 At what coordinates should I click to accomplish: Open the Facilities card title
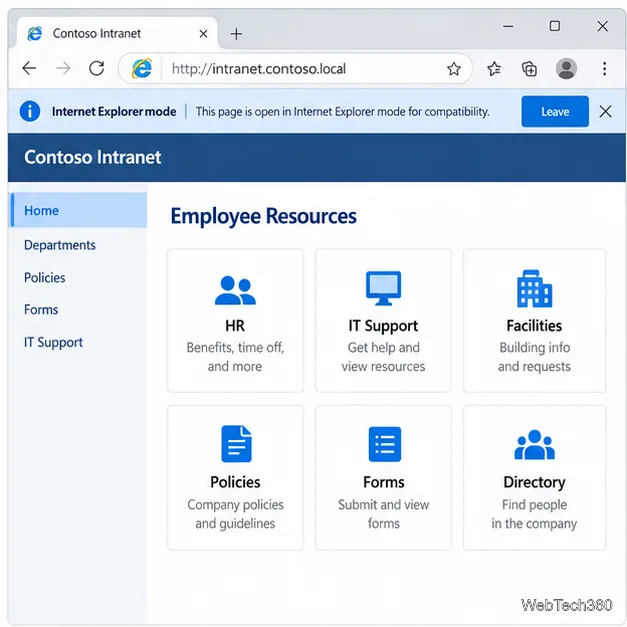pyautogui.click(x=534, y=325)
